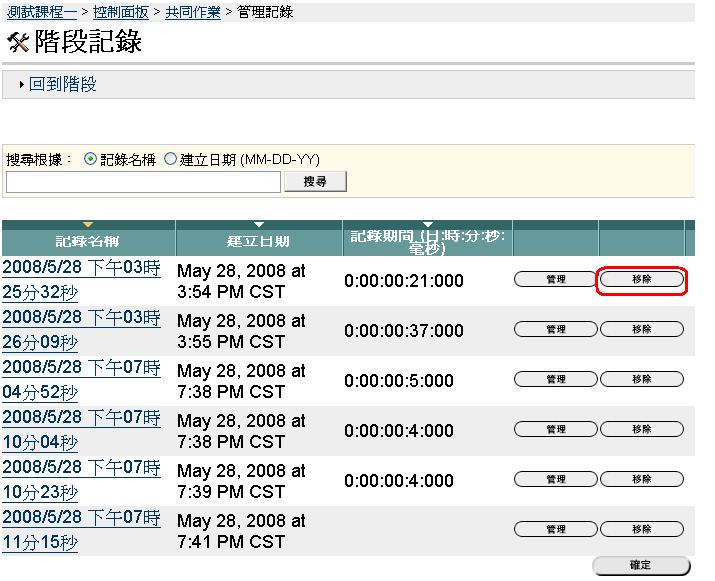
Task: Open record 2008/5/28 下午07時10分23秒
Action: click(x=81, y=480)
